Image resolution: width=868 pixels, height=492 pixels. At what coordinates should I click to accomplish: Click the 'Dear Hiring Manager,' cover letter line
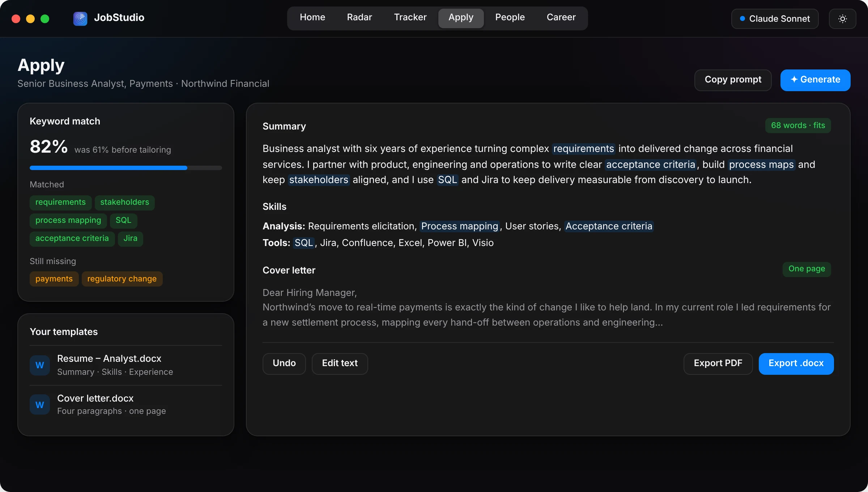click(x=310, y=293)
